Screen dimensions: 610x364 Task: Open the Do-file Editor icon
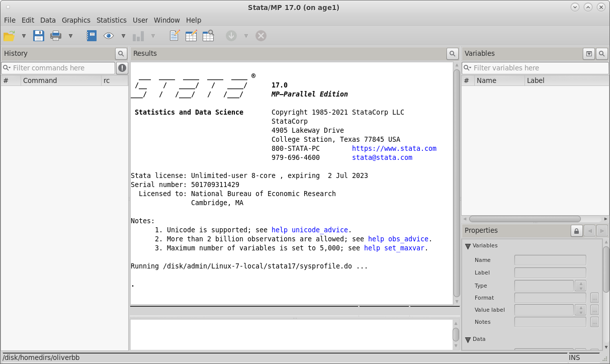pos(175,36)
